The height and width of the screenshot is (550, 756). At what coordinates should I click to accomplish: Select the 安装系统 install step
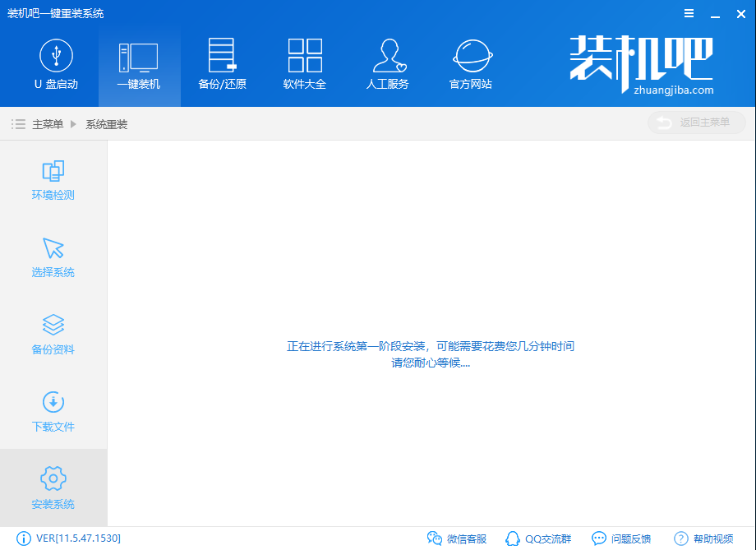coord(53,489)
